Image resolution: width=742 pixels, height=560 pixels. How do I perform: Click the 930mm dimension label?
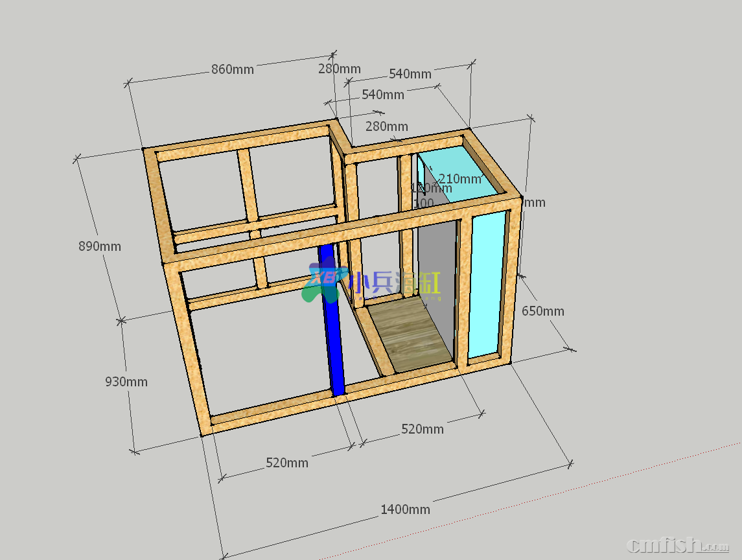[126, 382]
